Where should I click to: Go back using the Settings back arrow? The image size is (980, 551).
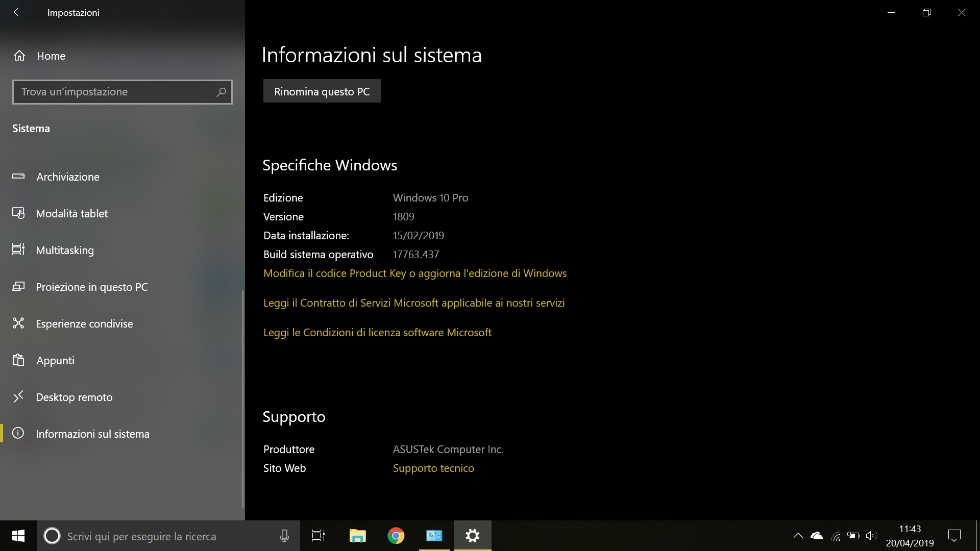click(x=18, y=12)
